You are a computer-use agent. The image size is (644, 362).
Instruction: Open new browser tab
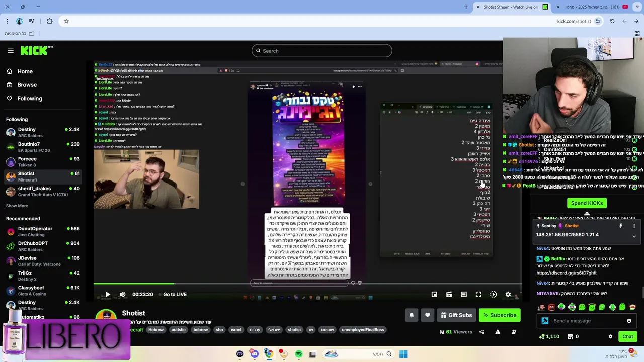pyautogui.click(x=466, y=7)
